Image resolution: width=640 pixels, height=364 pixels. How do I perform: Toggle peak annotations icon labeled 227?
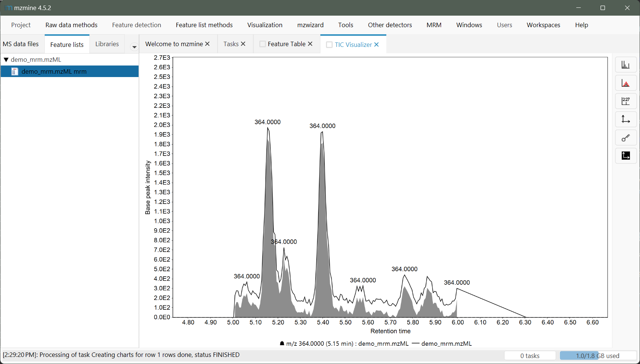[x=626, y=101]
